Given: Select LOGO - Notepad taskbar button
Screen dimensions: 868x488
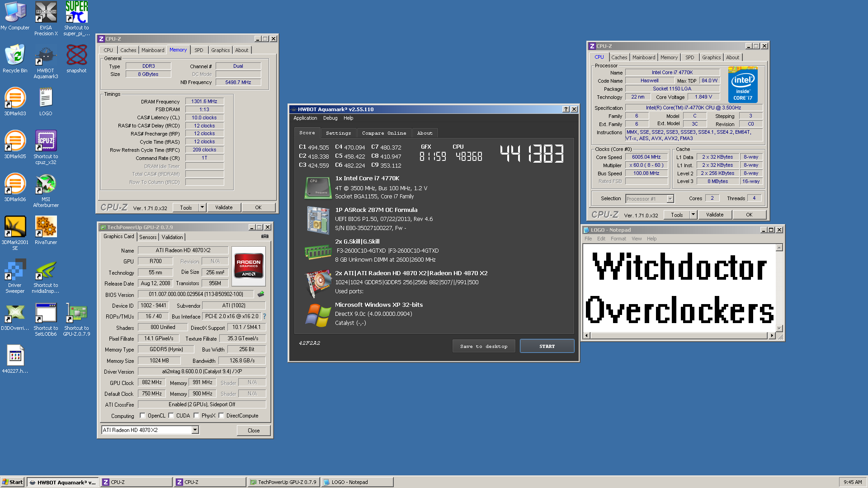Looking at the screenshot, I should 357,482.
